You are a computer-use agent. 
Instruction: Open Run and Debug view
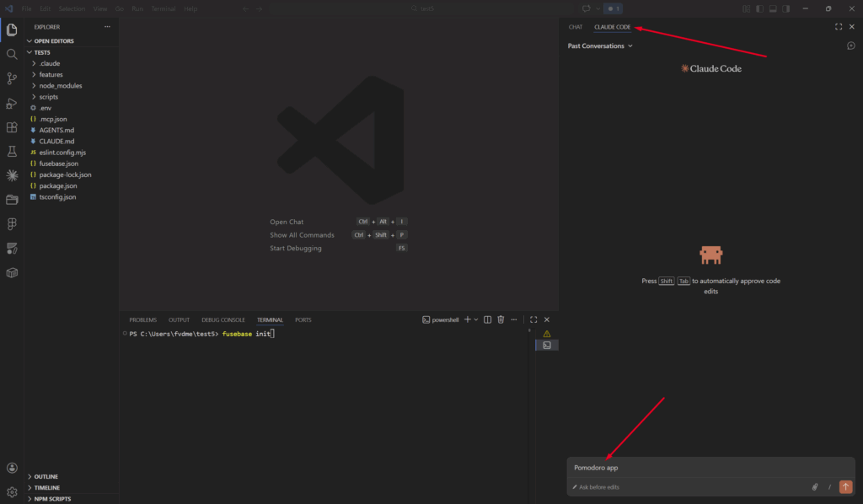click(12, 103)
